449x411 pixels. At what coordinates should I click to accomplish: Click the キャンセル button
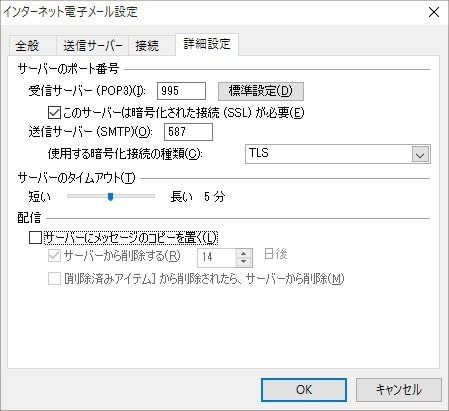[x=399, y=390]
